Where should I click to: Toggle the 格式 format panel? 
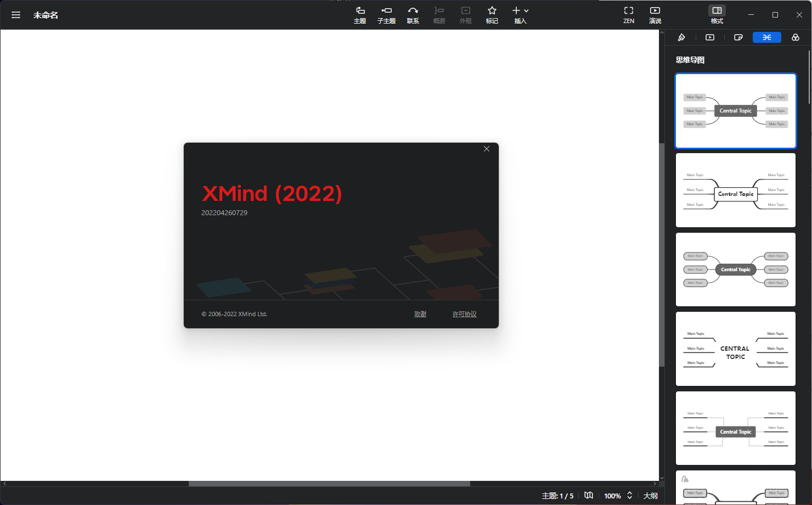click(717, 15)
